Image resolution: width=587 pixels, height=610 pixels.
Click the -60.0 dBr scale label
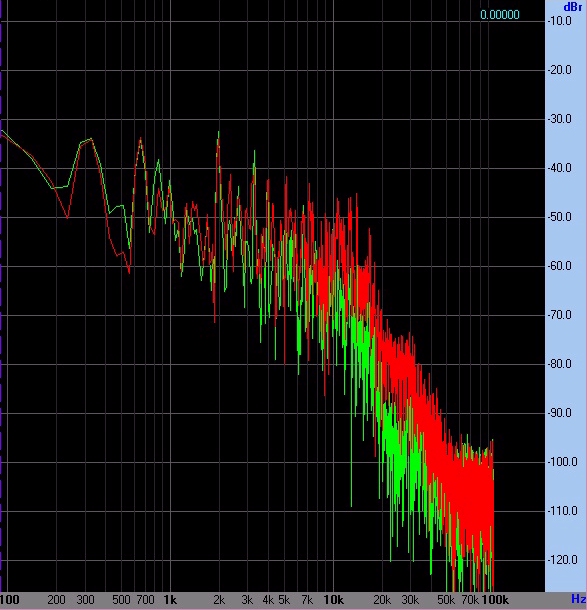[x=559, y=266]
